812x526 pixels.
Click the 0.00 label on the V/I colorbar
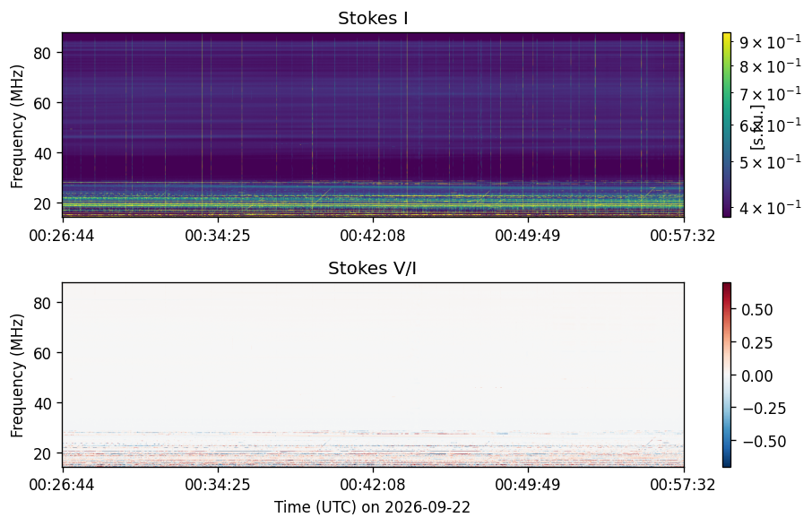[756, 375]
